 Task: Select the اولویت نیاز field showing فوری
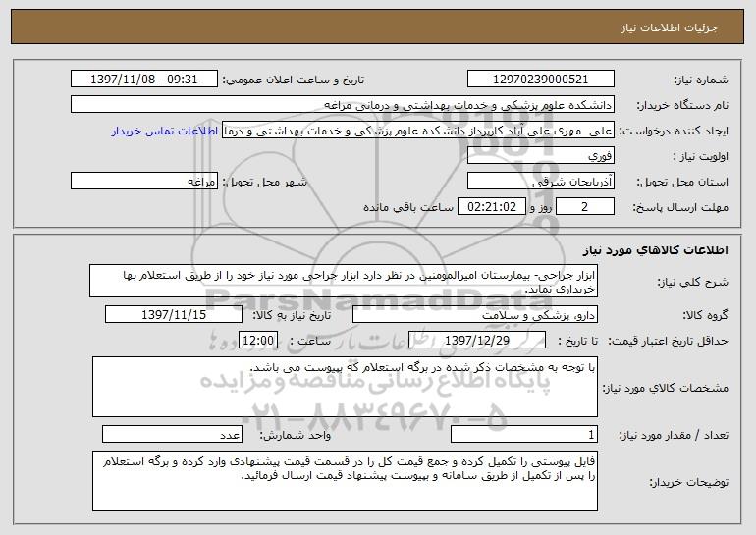pos(540,156)
